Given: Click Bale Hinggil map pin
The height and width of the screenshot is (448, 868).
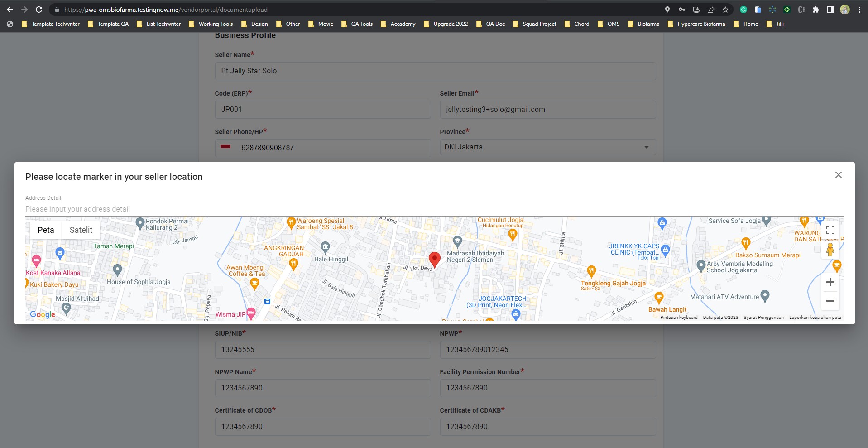Looking at the screenshot, I should point(325,247).
